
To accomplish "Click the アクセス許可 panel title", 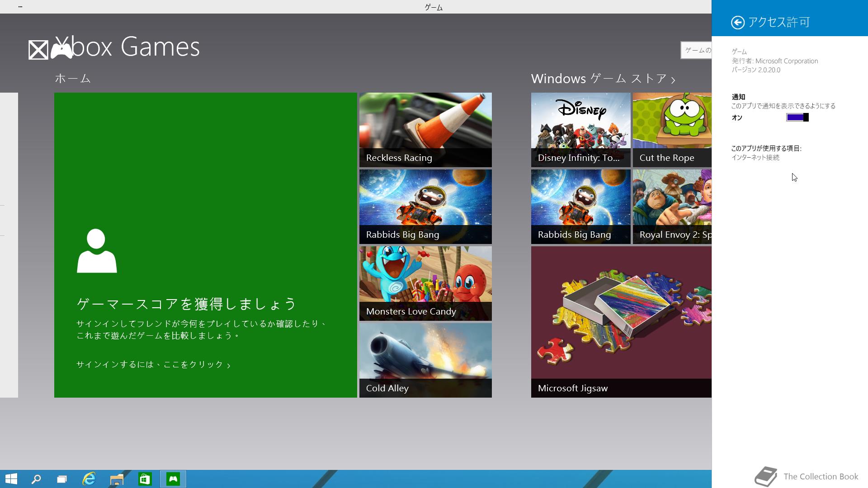I will click(x=779, y=23).
